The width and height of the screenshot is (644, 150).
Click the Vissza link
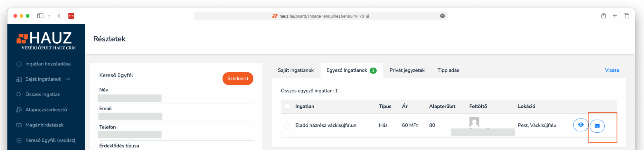612,70
